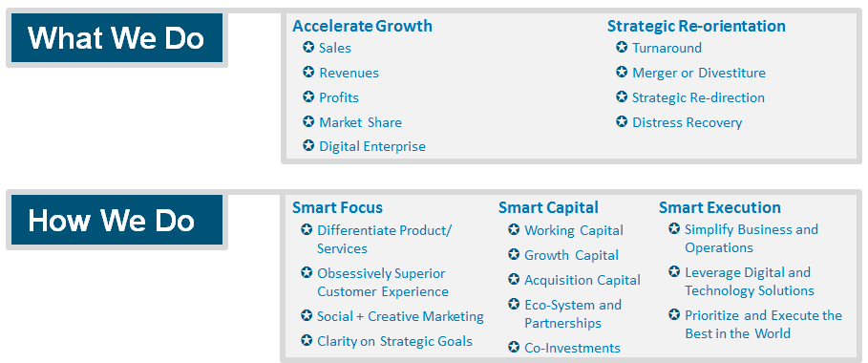Screen dimensions: 868x363
Task: Select the Smart Focus heading
Action: [x=337, y=207]
